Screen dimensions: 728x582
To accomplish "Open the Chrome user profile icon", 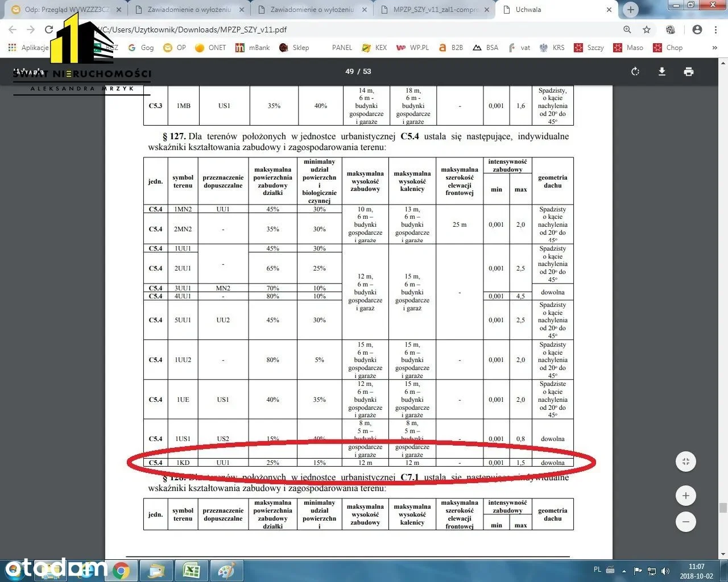I will 697,30.
